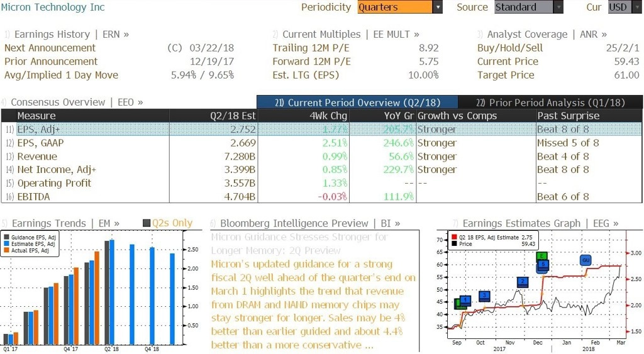The image size is (644, 354).
Task: Select the EPS, Adj+ row
Action: tap(321, 130)
